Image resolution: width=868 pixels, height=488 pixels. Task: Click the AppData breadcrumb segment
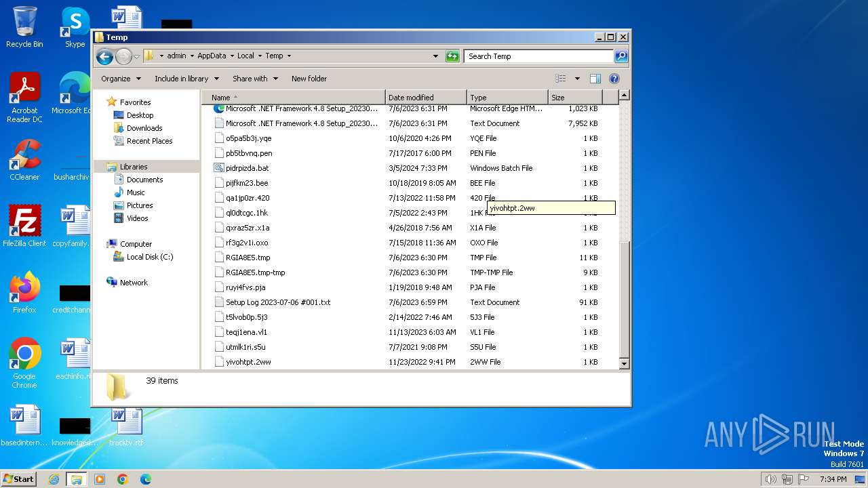[212, 56]
